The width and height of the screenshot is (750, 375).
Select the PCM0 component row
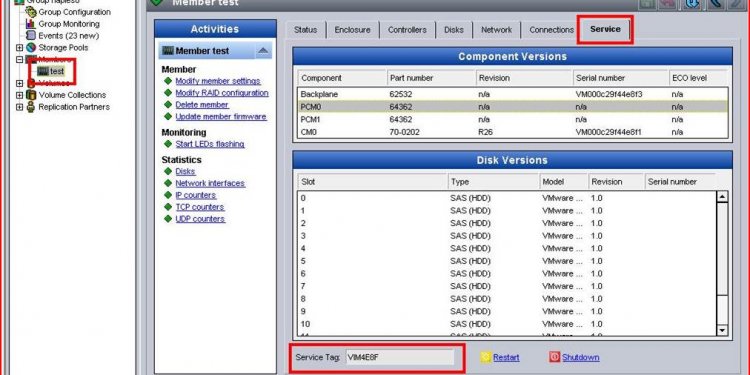[512, 107]
